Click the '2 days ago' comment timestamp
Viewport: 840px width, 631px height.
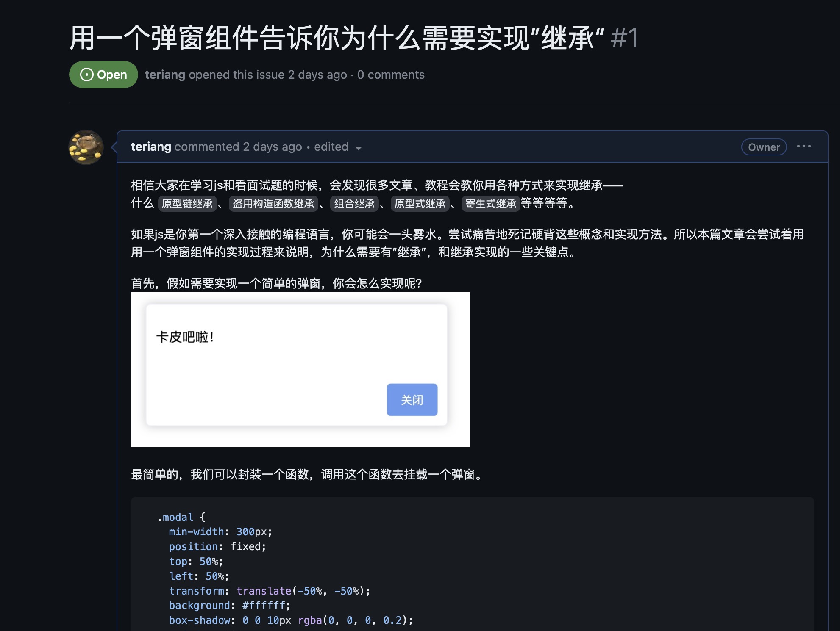(x=272, y=147)
